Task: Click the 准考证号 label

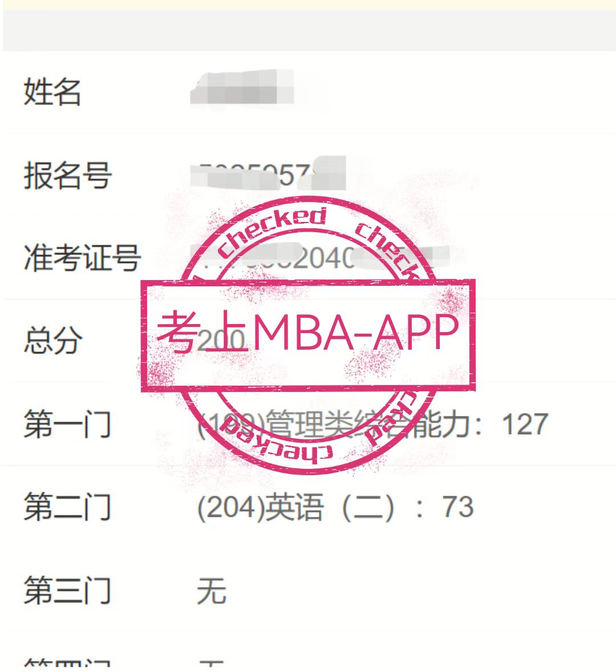Action: pyautogui.click(x=82, y=258)
